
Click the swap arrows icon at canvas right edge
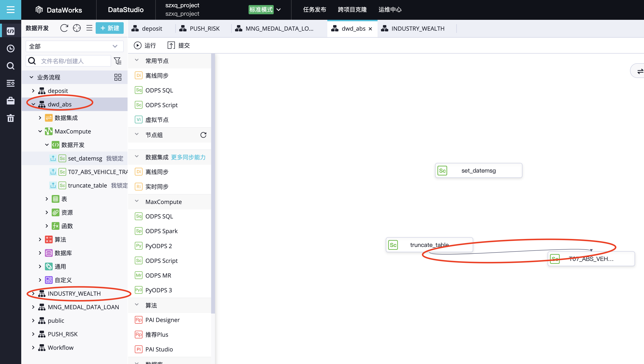pyautogui.click(x=640, y=71)
